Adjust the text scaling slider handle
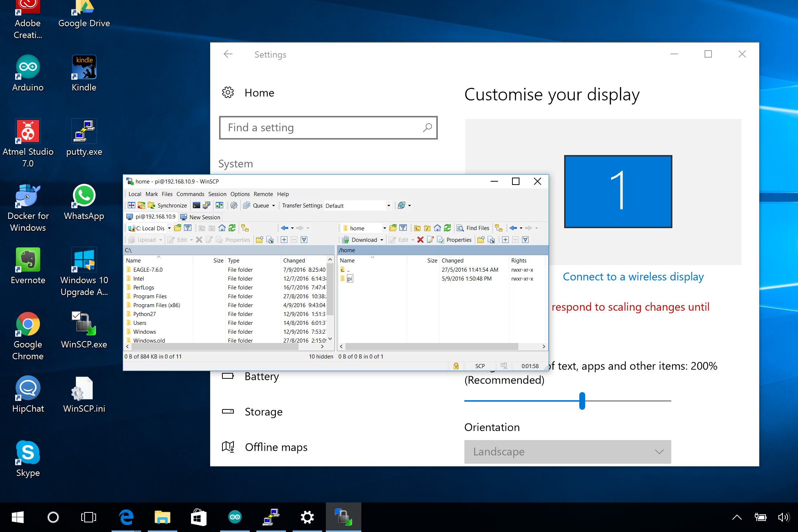This screenshot has width=798, height=532. point(582,401)
